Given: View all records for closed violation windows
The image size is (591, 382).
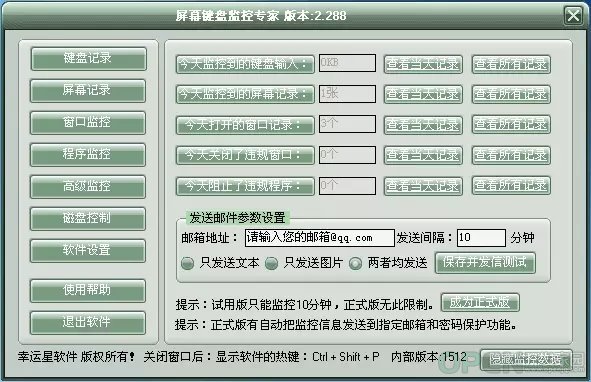Looking at the screenshot, I should [511, 155].
